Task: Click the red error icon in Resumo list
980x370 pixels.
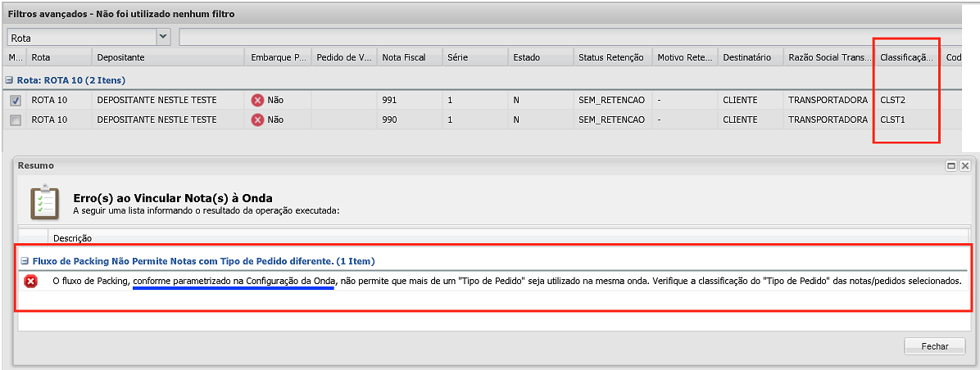Action: 31,282
